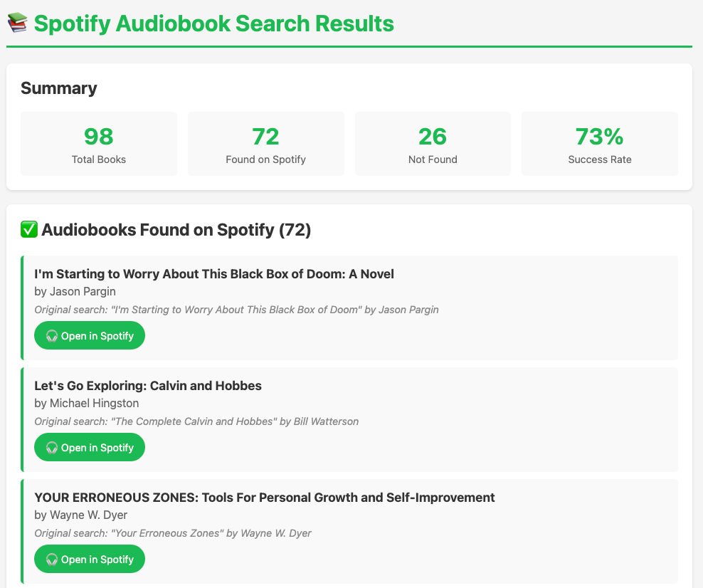The image size is (703, 588).
Task: Click original search text mentioning Bill Watterson
Action: coord(196,421)
